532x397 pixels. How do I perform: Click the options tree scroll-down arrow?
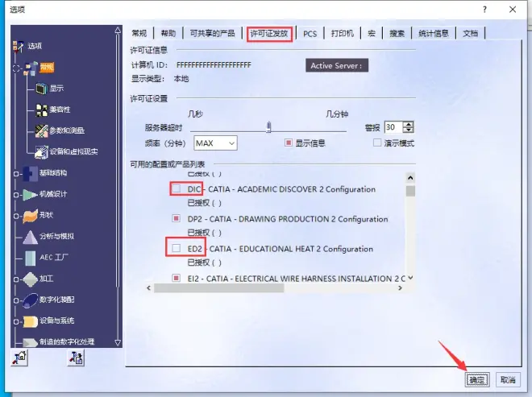point(118,342)
